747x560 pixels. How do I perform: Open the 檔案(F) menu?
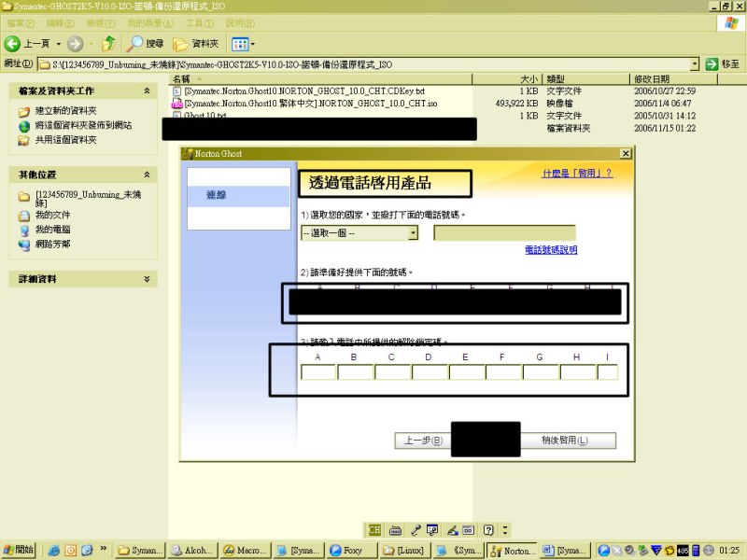click(21, 22)
